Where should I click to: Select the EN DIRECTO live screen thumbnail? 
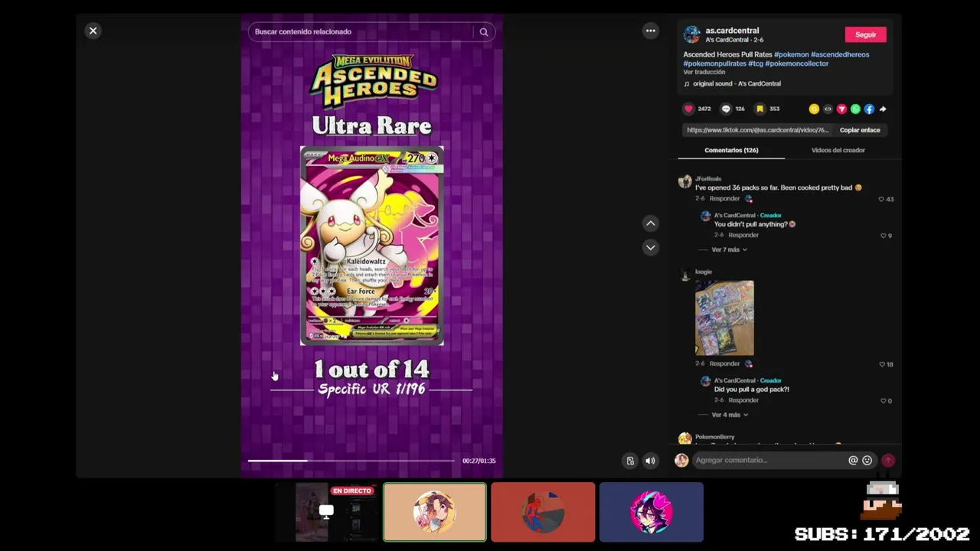coord(325,511)
